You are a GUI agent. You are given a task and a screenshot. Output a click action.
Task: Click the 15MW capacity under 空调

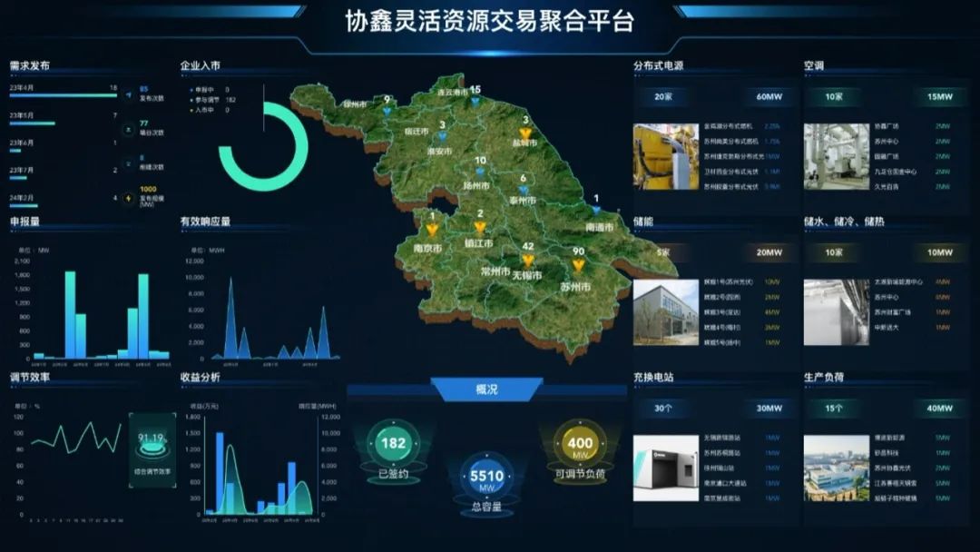[x=940, y=97]
